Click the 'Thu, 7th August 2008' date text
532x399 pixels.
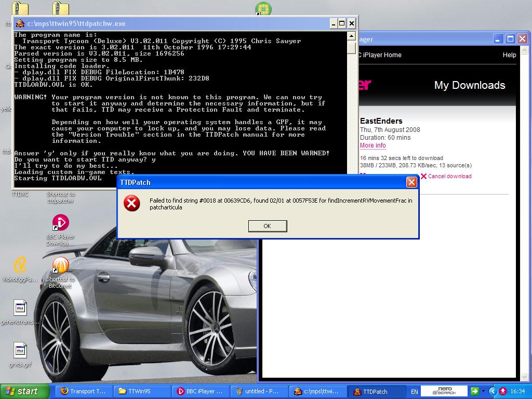pyautogui.click(x=390, y=129)
